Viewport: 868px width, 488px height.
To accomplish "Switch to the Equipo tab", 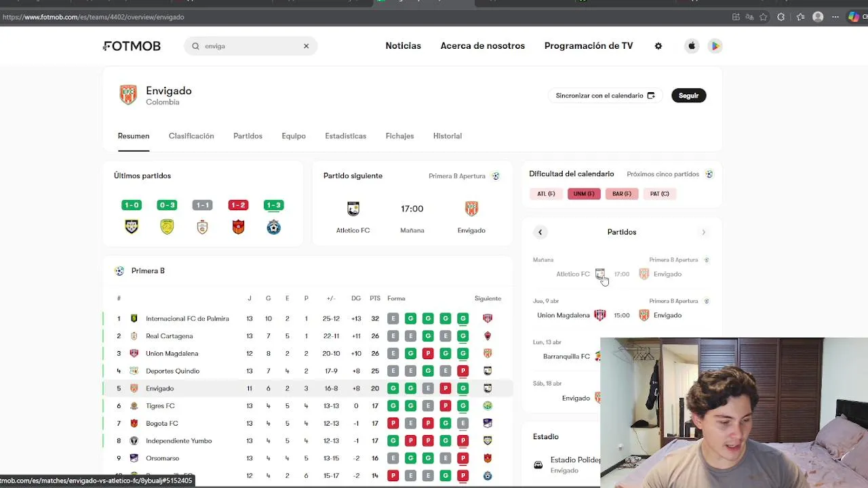I will tap(294, 136).
